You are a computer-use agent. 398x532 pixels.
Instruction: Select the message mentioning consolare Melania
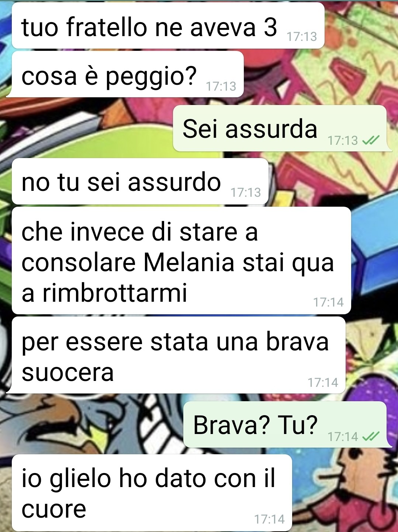181,260
